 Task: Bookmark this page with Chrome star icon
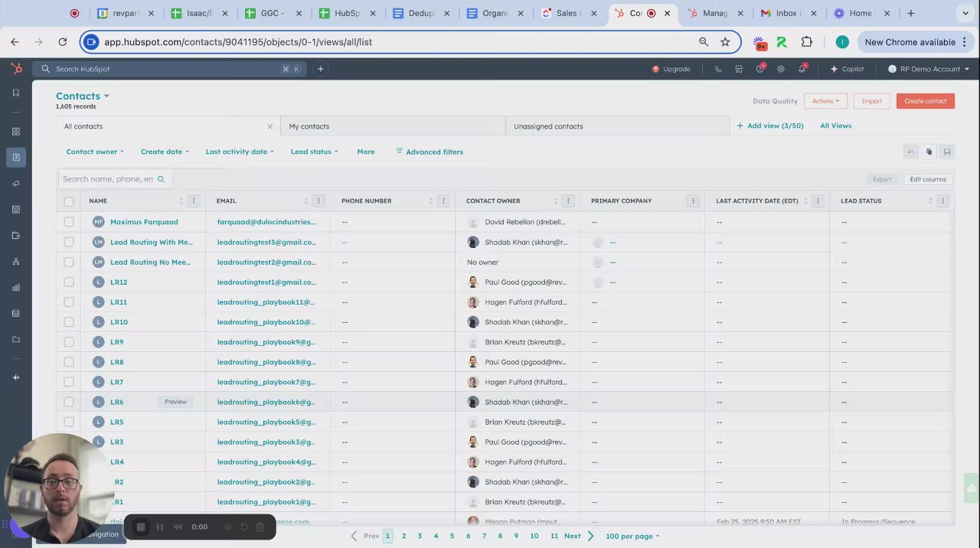[725, 42]
